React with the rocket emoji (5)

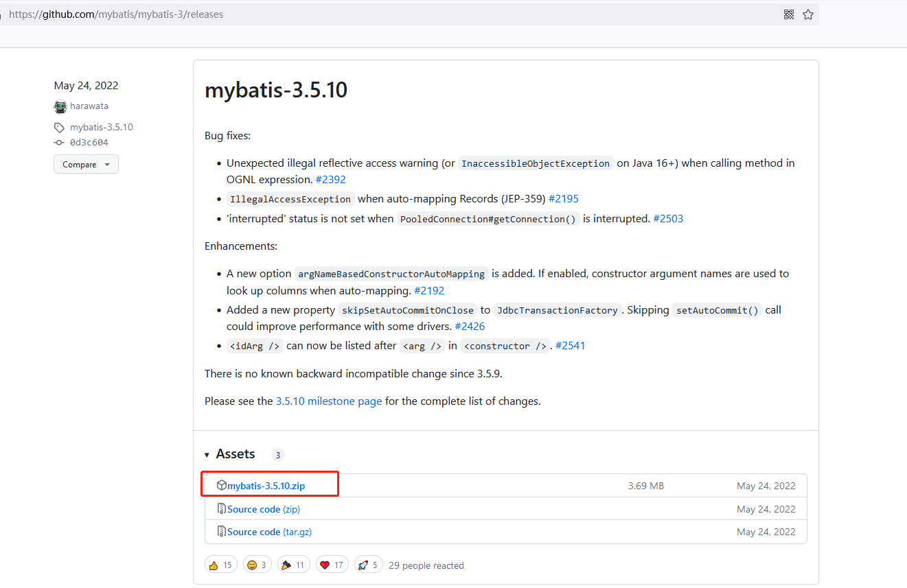coord(369,565)
